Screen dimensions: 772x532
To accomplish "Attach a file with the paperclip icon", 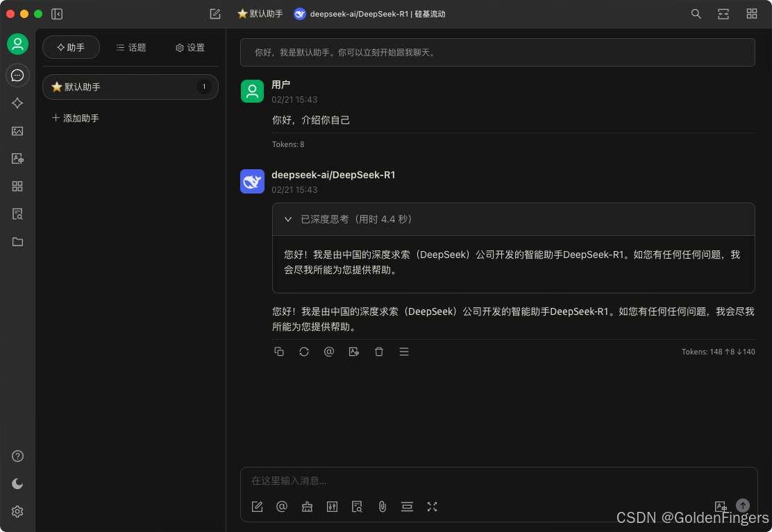I will click(382, 506).
